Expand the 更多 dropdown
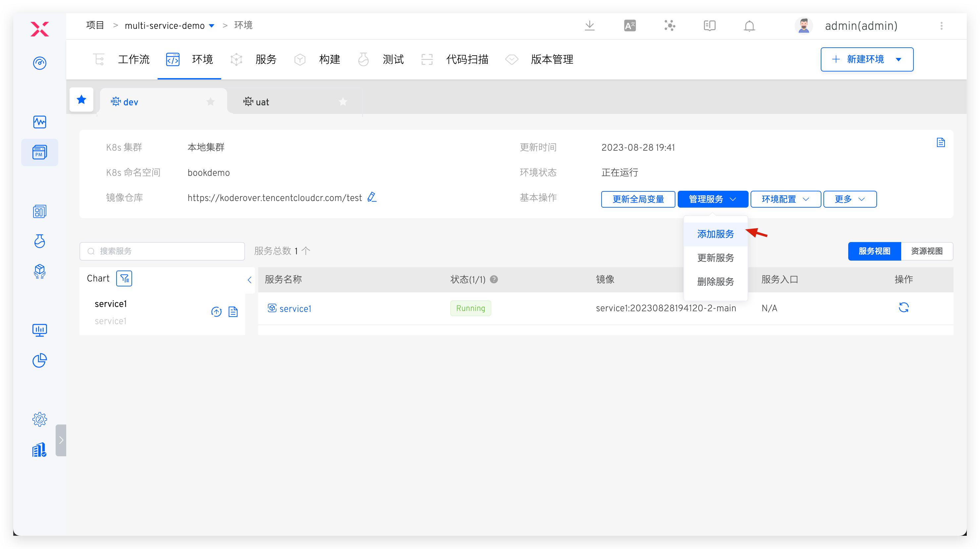Viewport: 980px width, 549px height. pyautogui.click(x=850, y=199)
